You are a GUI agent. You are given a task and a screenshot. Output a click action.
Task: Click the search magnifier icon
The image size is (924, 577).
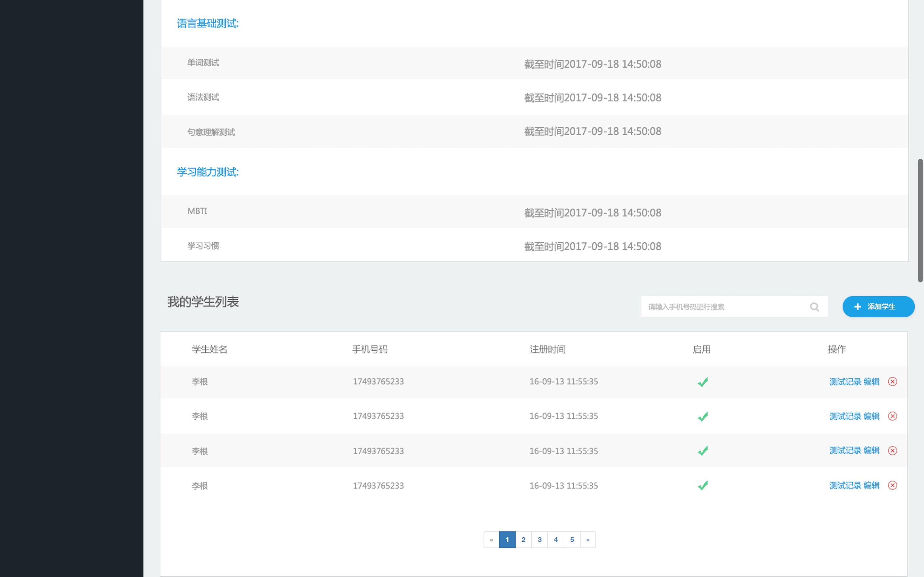(x=814, y=307)
